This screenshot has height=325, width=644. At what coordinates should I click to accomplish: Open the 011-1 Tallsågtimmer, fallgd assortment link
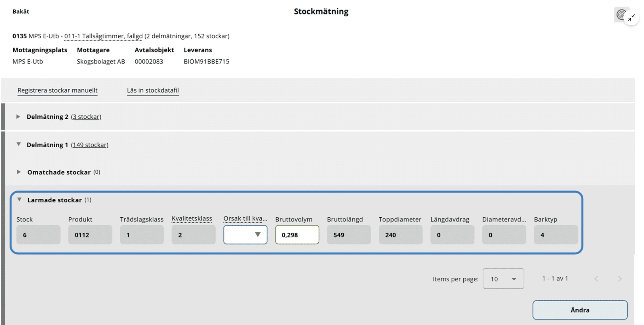[103, 36]
